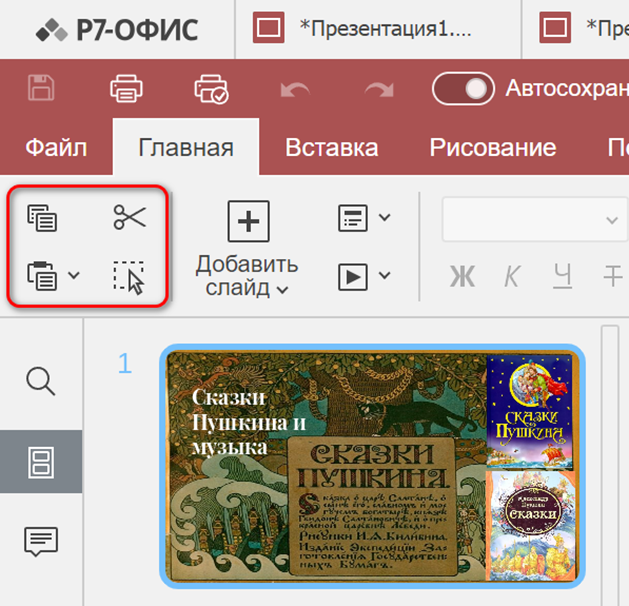Switch to the first Презентация1 document tab
This screenshot has width=629, height=606.
[378, 29]
